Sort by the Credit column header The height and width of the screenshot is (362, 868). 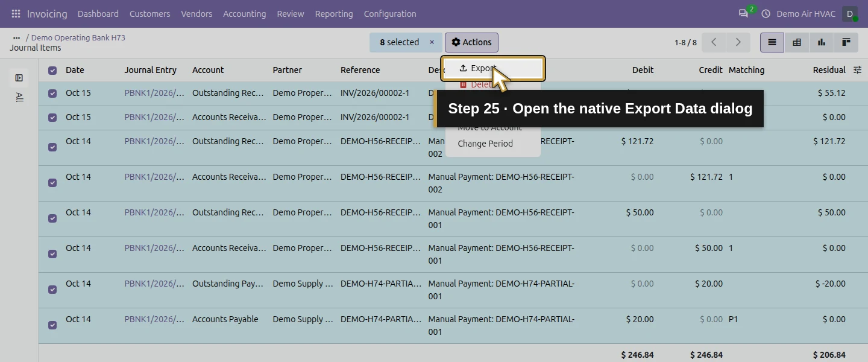click(711, 70)
